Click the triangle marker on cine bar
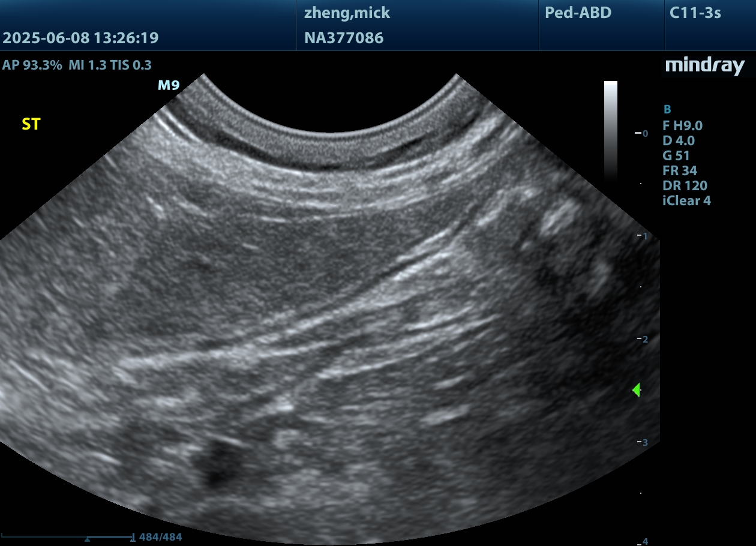This screenshot has height=546, width=756. 88,539
